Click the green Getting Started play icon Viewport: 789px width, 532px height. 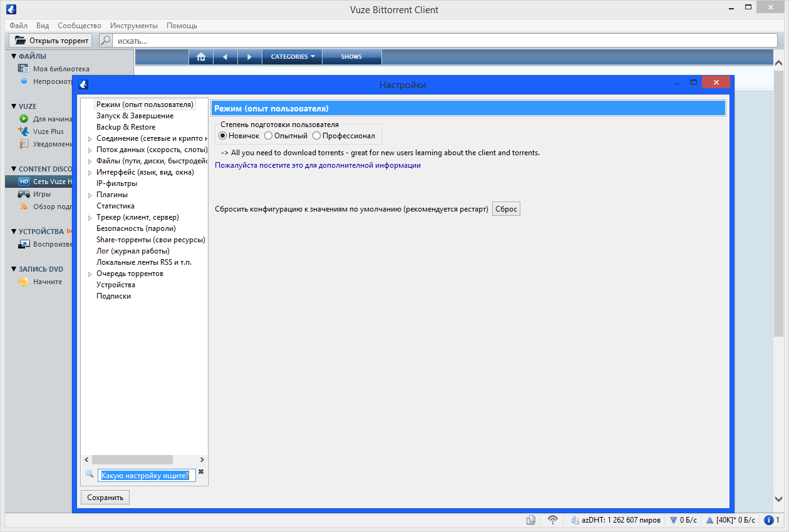click(24, 118)
